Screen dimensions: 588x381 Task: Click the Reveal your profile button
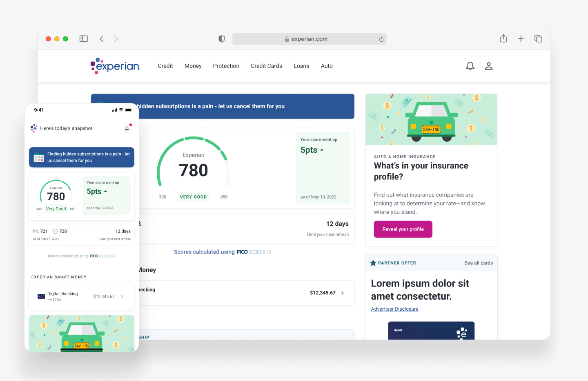click(403, 229)
